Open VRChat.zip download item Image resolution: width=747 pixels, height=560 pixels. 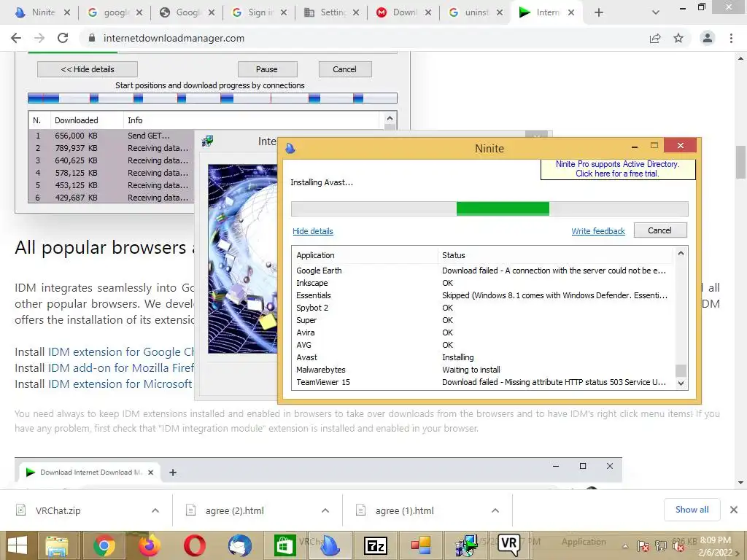coord(58,510)
